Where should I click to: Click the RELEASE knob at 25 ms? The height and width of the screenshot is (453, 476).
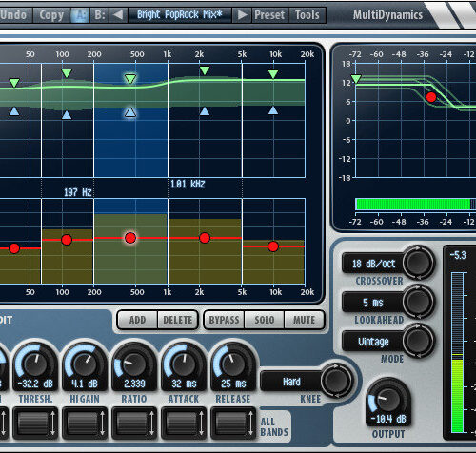pyautogui.click(x=233, y=364)
